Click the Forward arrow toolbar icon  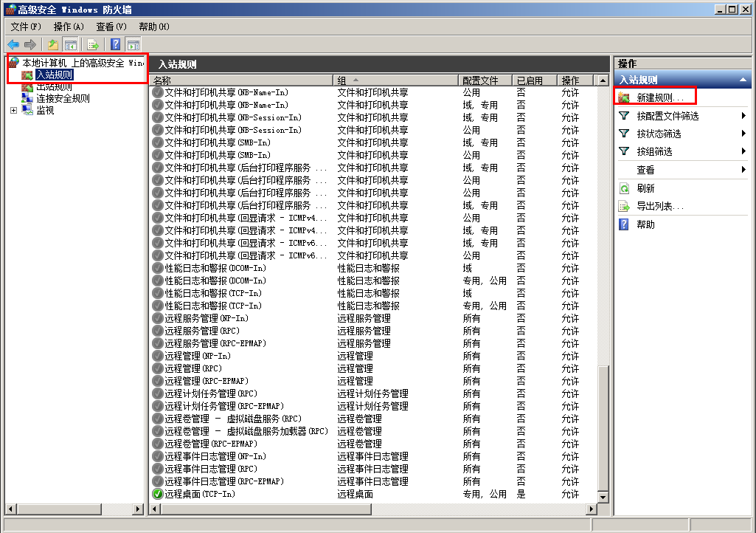[30, 44]
